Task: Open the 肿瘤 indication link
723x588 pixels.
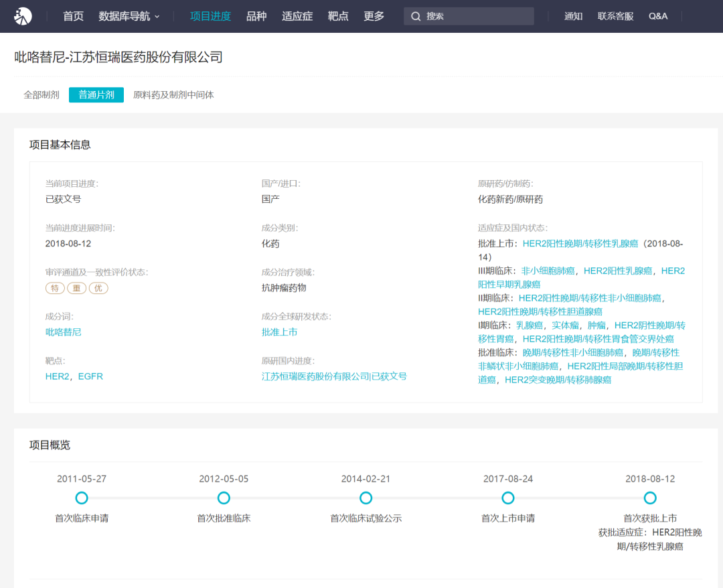Action: coord(596,325)
